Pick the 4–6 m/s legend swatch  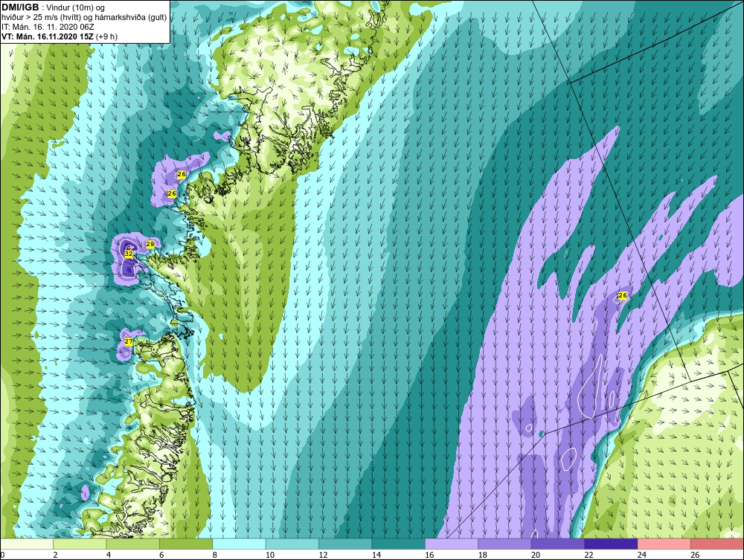[133, 544]
